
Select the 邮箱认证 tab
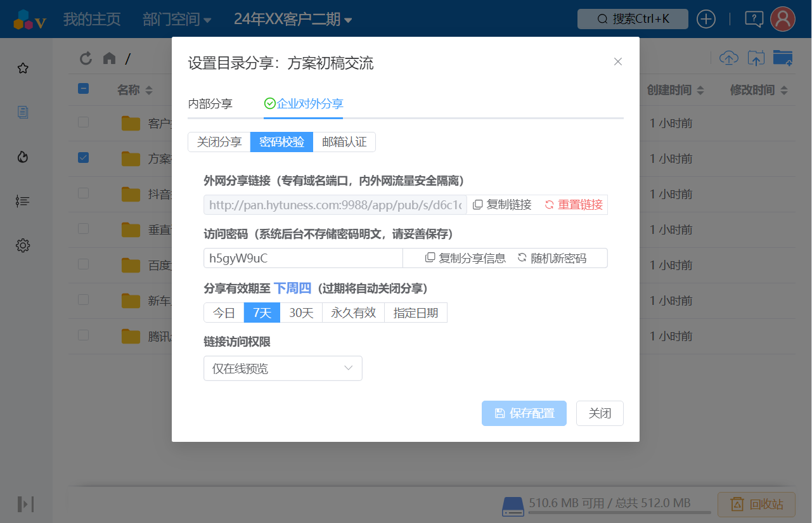344,142
